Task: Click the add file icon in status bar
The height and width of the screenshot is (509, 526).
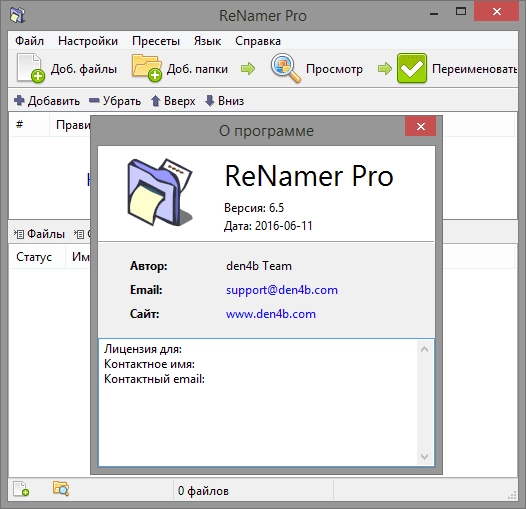Action: [x=21, y=489]
